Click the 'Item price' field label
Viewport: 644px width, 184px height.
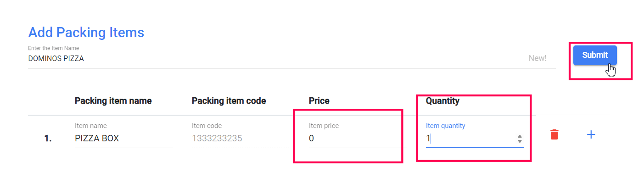pyautogui.click(x=324, y=126)
